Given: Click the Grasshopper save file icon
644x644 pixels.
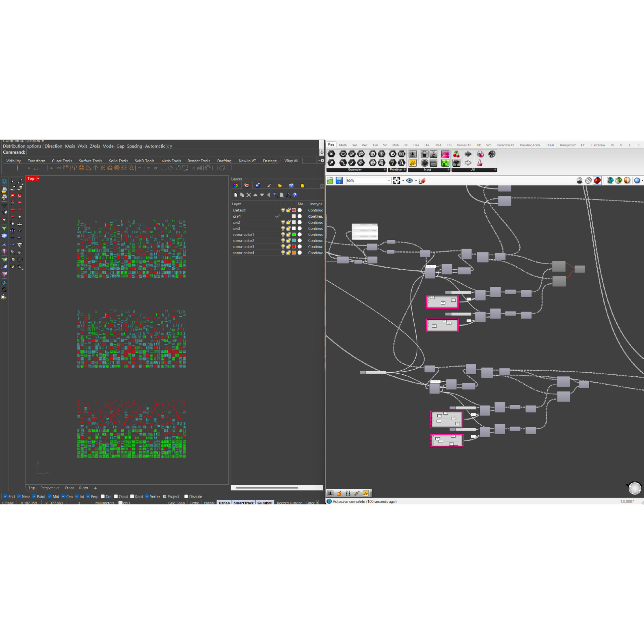Looking at the screenshot, I should coord(339,180).
